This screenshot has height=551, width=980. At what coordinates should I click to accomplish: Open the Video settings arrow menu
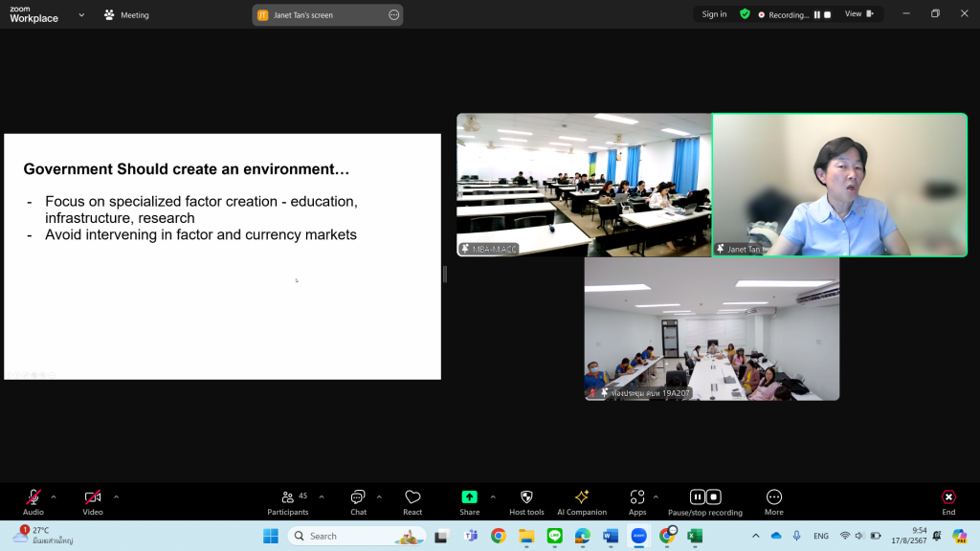[x=117, y=496]
